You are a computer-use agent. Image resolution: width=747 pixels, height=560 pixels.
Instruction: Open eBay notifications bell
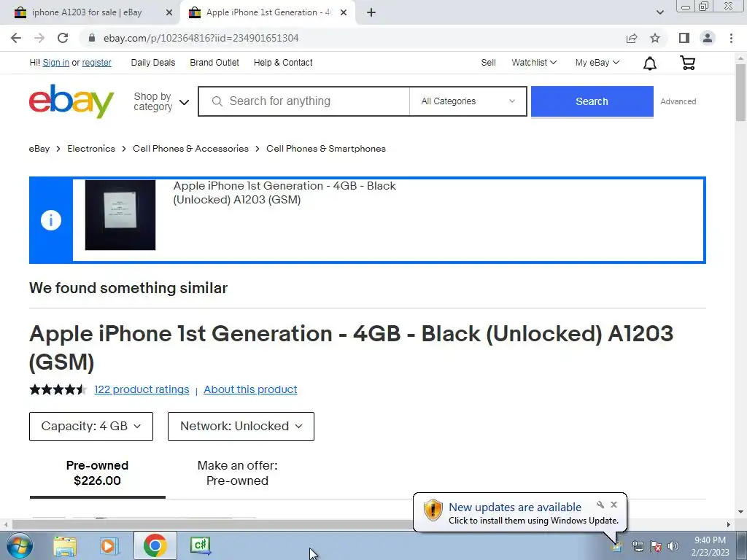pyautogui.click(x=650, y=63)
